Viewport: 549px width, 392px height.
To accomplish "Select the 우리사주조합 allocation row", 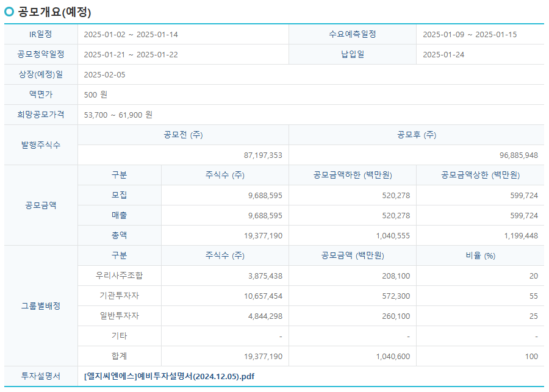I will 120,276.
